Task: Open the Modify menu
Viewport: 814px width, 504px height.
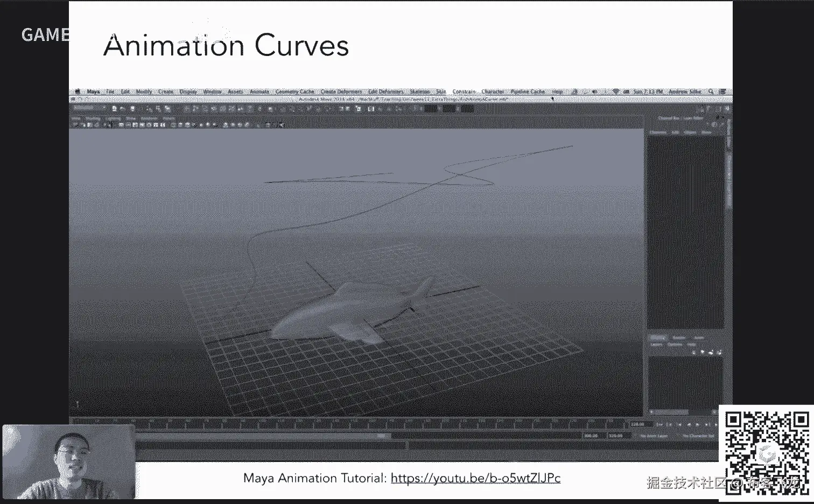Action: 144,92
